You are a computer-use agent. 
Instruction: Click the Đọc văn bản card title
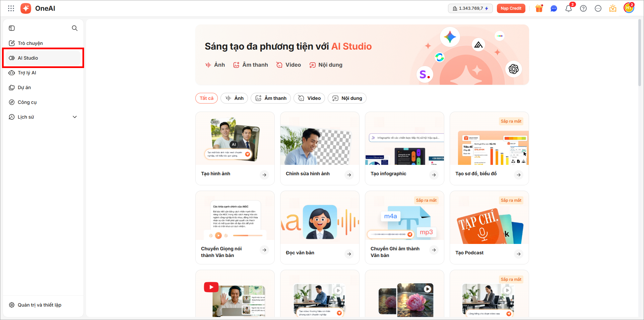[x=300, y=253]
